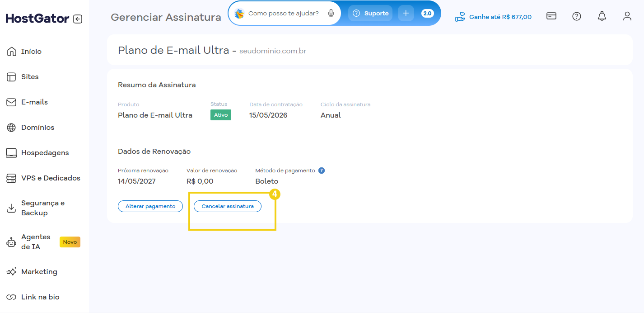Click the Alterar pagamento button
This screenshot has height=313, width=644.
coord(150,206)
